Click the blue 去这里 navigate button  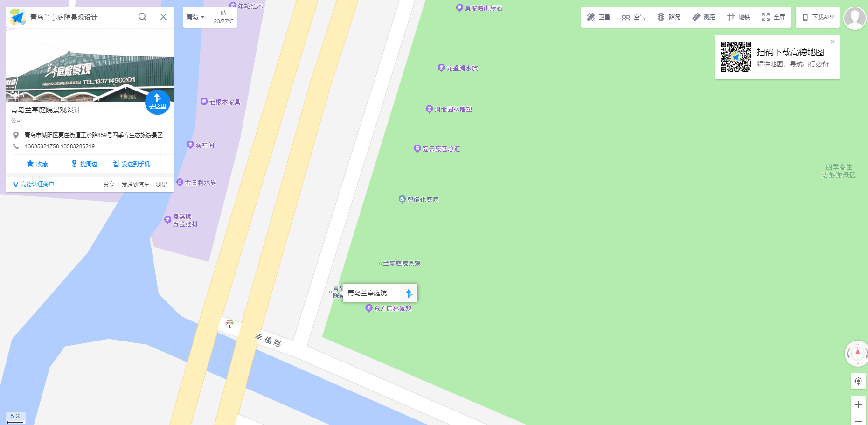pyautogui.click(x=157, y=102)
